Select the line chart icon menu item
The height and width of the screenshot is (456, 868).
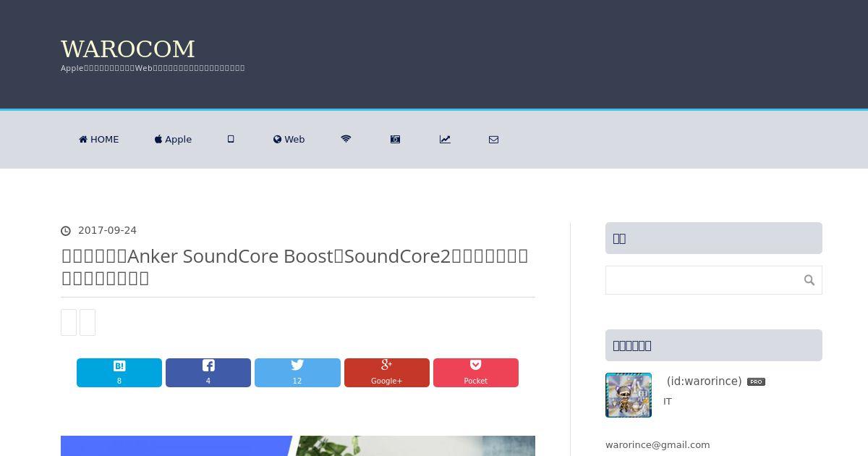[x=445, y=139]
